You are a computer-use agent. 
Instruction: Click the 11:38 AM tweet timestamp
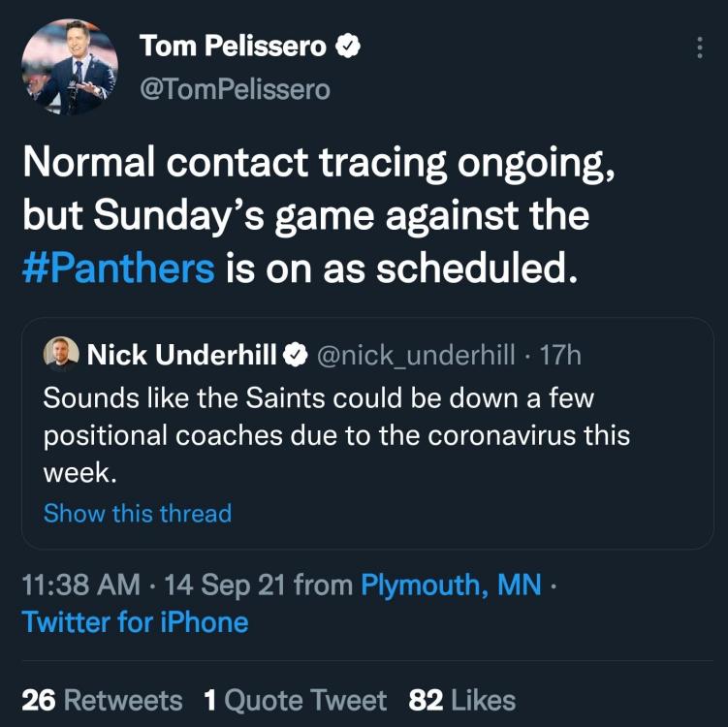pos(81,585)
